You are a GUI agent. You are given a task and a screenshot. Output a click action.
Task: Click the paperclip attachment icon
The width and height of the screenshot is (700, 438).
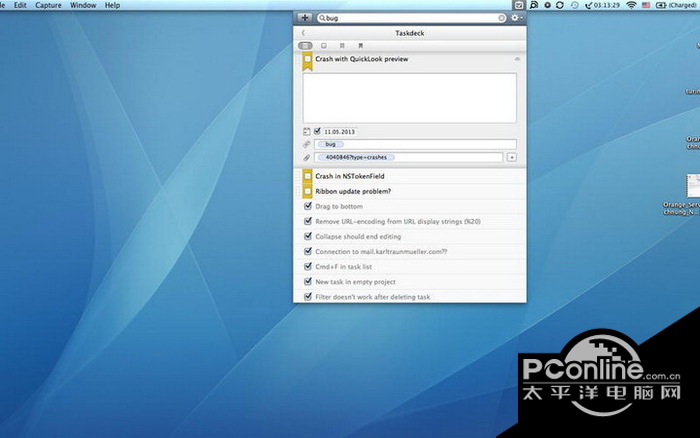pos(307,157)
